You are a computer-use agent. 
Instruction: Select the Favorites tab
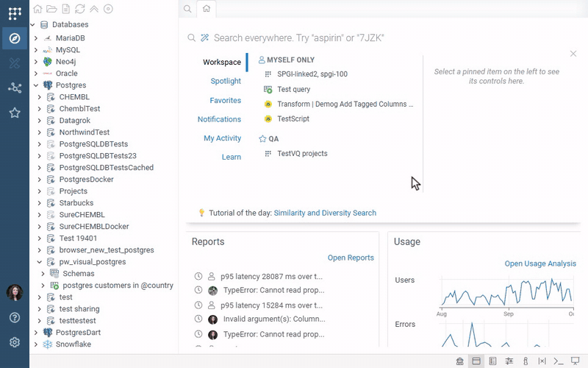tap(226, 100)
